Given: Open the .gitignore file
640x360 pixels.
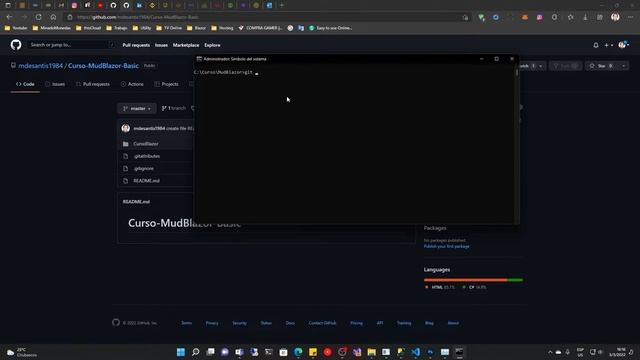Looking at the screenshot, I should point(144,168).
